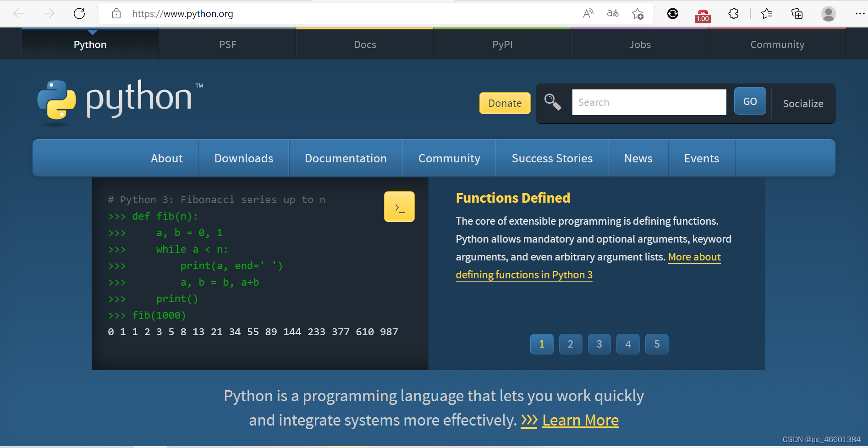Image resolution: width=868 pixels, height=448 pixels.
Task: Open the Collections icon
Action: pyautogui.click(x=797, y=14)
